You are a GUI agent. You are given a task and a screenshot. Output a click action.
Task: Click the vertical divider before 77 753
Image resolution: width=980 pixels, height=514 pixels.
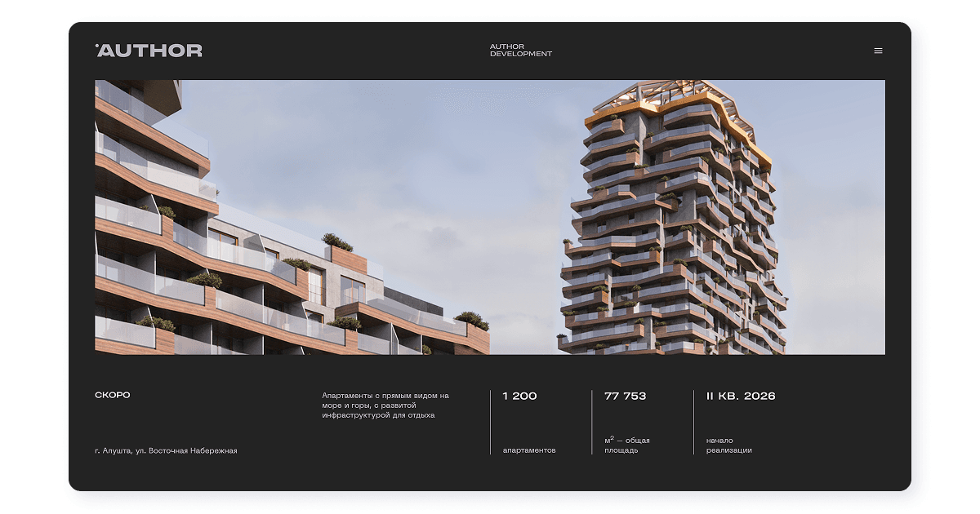click(x=592, y=422)
